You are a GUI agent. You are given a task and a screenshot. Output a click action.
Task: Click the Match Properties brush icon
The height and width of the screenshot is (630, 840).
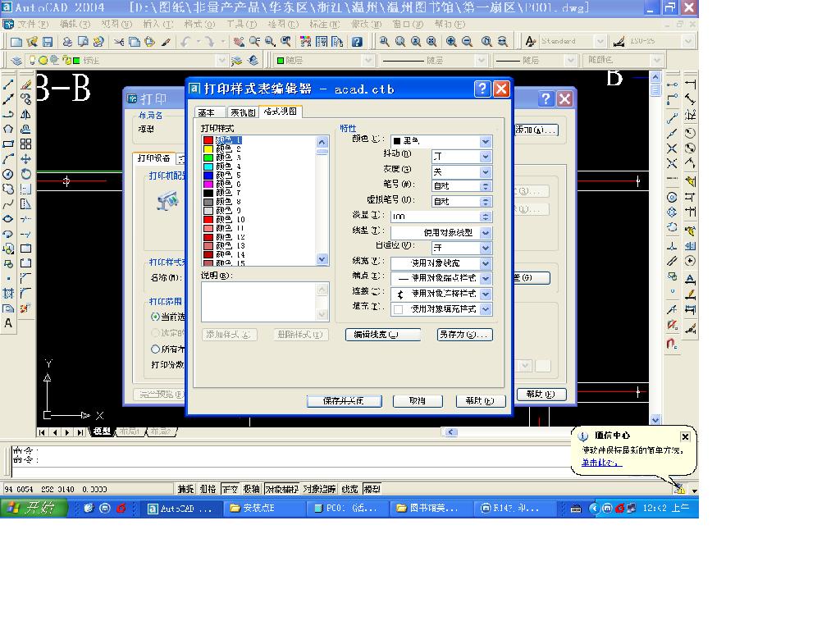(x=166, y=42)
